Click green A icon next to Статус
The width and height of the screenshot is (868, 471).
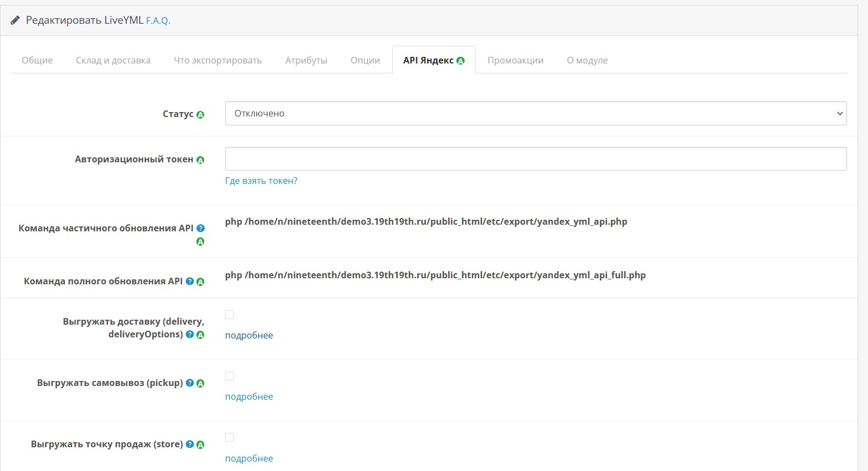click(200, 115)
